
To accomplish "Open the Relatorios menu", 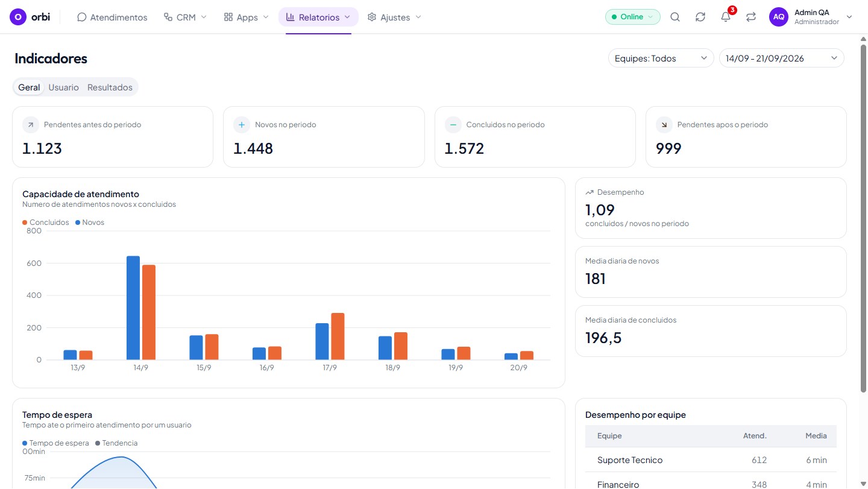I will pyautogui.click(x=318, y=17).
